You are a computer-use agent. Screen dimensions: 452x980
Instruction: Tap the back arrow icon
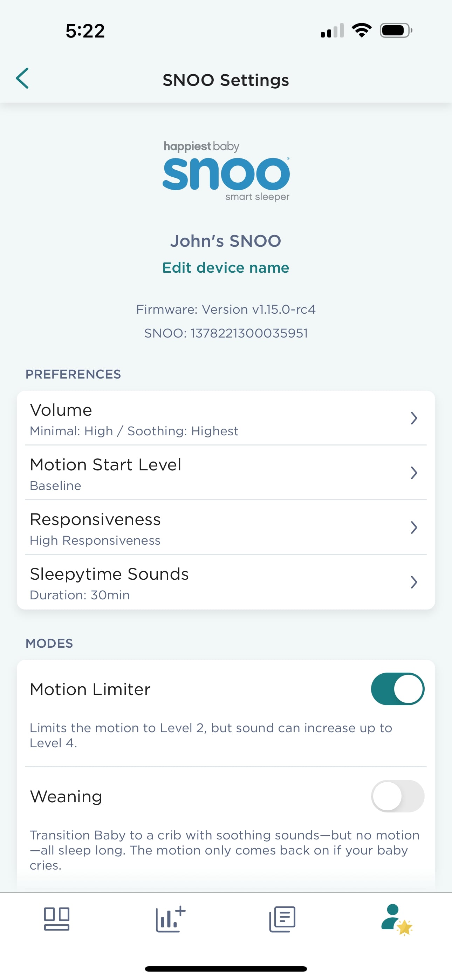(22, 79)
